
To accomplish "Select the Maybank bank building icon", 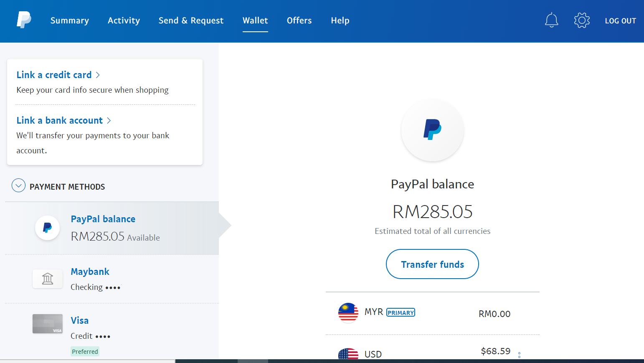I will click(47, 279).
